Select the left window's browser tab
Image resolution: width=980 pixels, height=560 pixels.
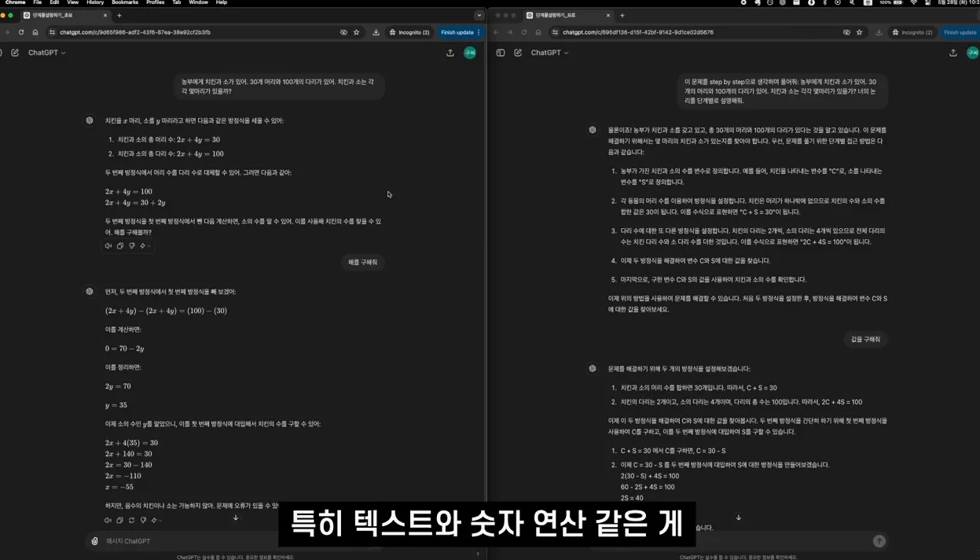pos(65,15)
